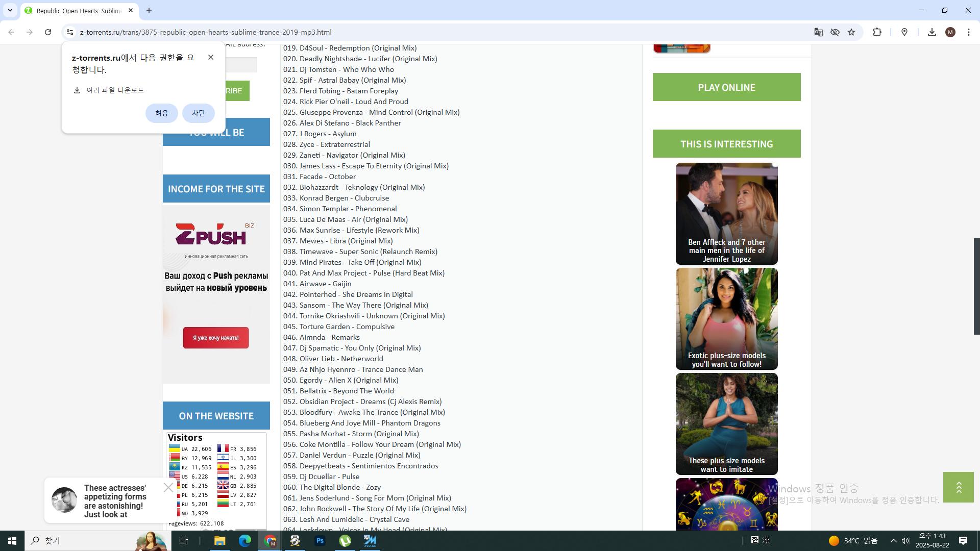Image resolution: width=980 pixels, height=551 pixels.
Task: Open a new tab with plus button
Action: click(149, 10)
